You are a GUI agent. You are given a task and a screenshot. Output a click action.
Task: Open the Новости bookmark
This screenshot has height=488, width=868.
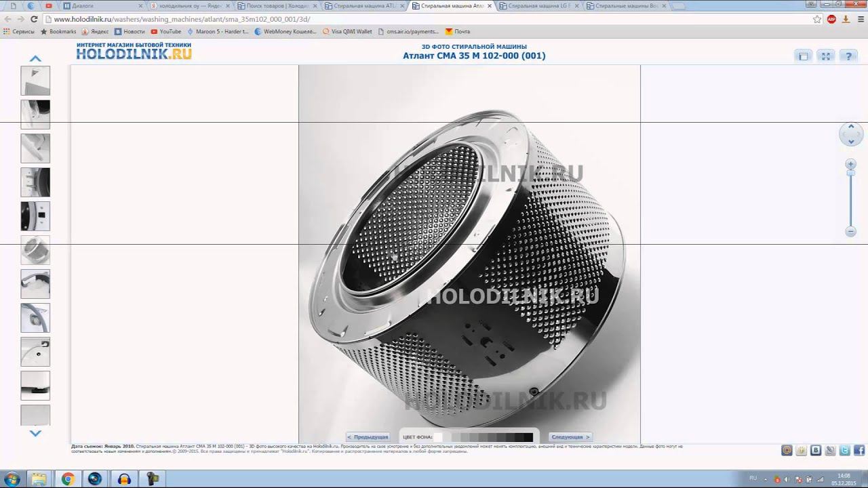[x=130, y=31]
